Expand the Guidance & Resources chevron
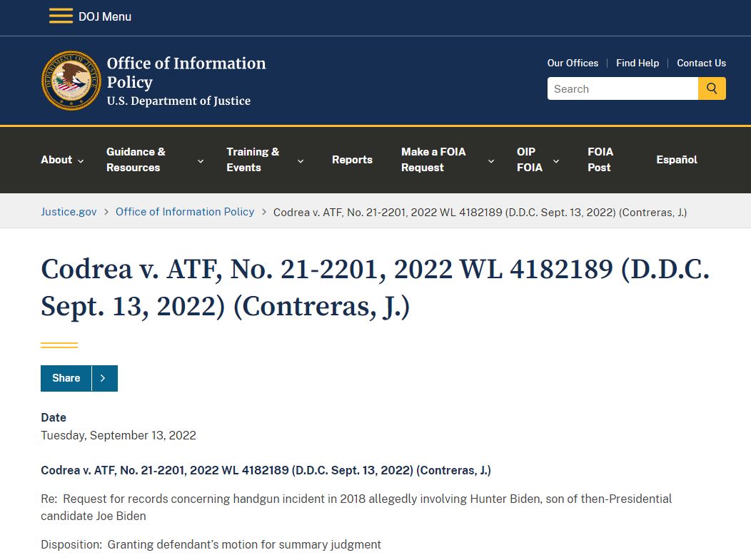Image resolution: width=751 pixels, height=560 pixels. (x=201, y=161)
